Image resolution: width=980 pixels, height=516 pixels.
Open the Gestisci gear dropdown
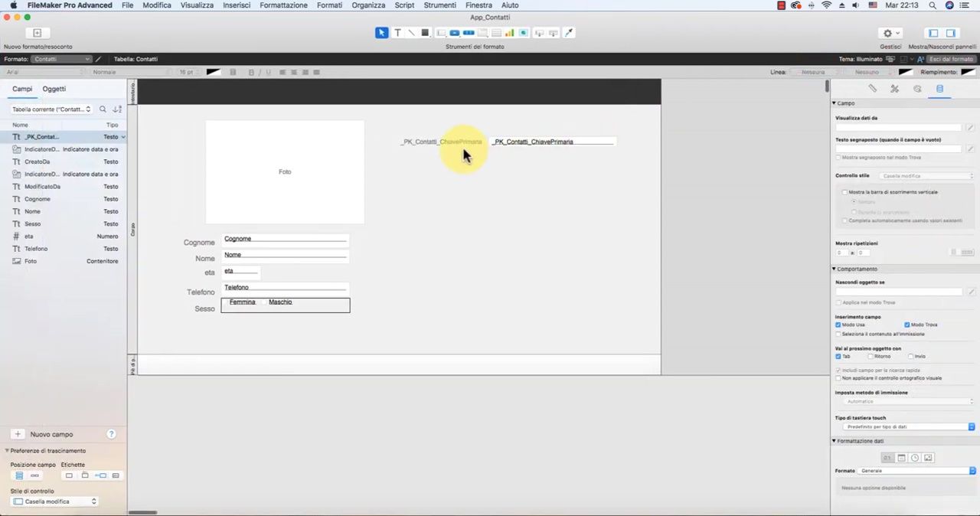point(890,33)
